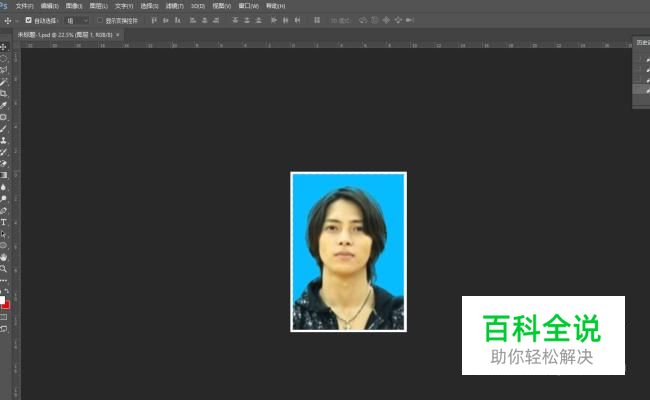The width and height of the screenshot is (650, 400).
Task: Open the Window menu
Action: 248,6
